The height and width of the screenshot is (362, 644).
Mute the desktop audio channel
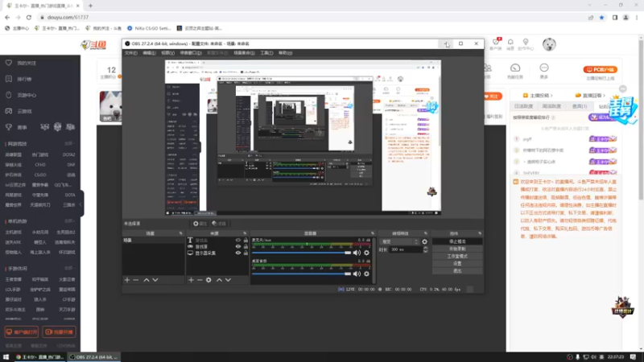(x=357, y=274)
